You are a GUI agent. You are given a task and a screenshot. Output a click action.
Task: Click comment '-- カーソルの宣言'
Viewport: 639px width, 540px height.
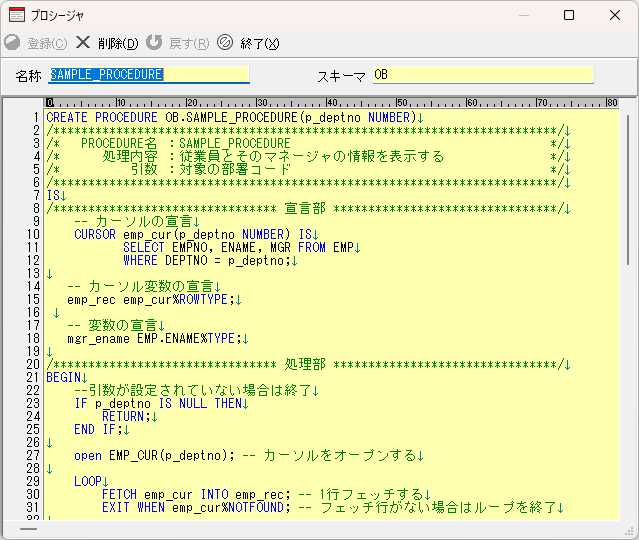coord(133,221)
